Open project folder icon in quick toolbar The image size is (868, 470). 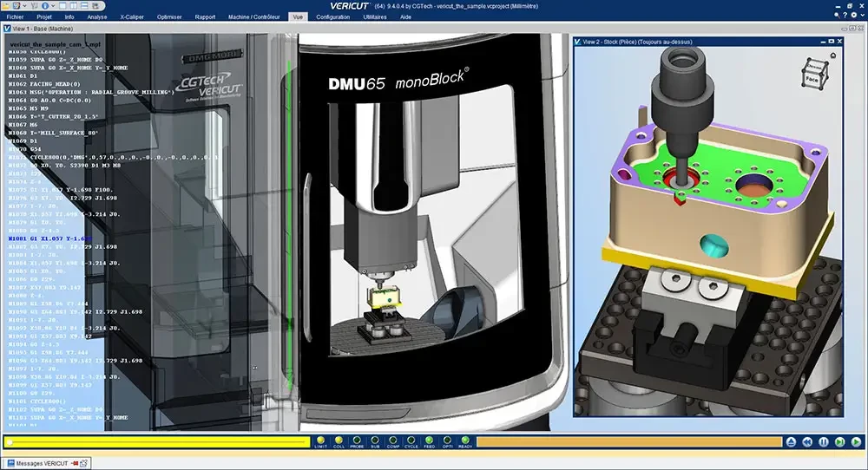pos(6,5)
